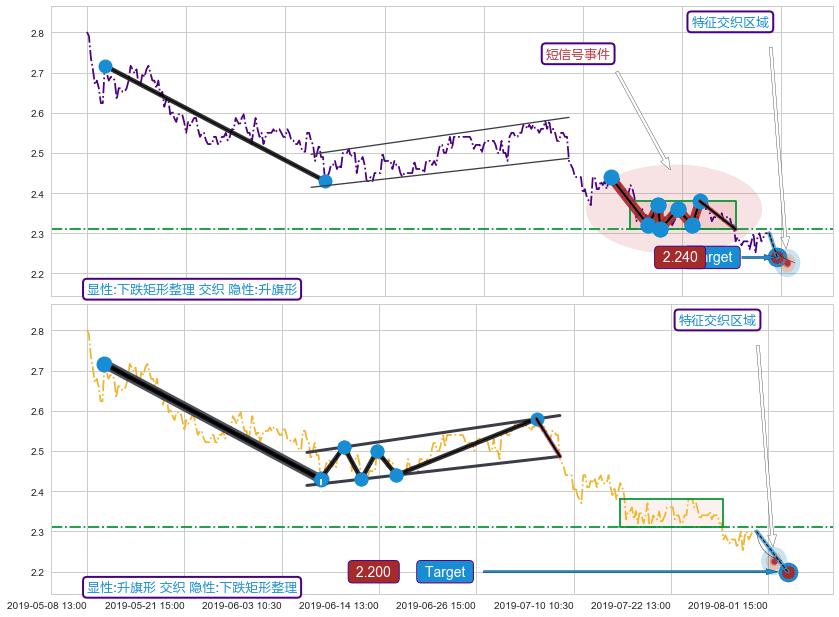Select the blue marker at 2.44 inside the pink ellipse
This screenshot has width=839, height=617.
[612, 178]
